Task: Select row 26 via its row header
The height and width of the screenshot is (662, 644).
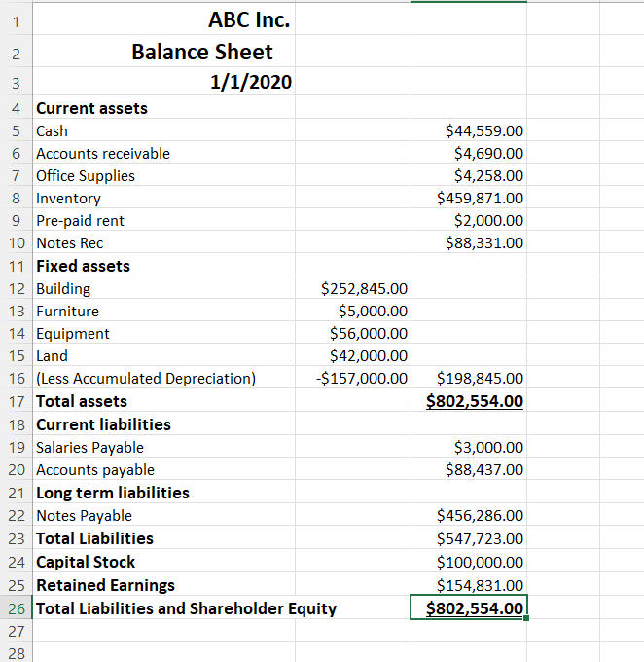Action: pyautogui.click(x=17, y=608)
